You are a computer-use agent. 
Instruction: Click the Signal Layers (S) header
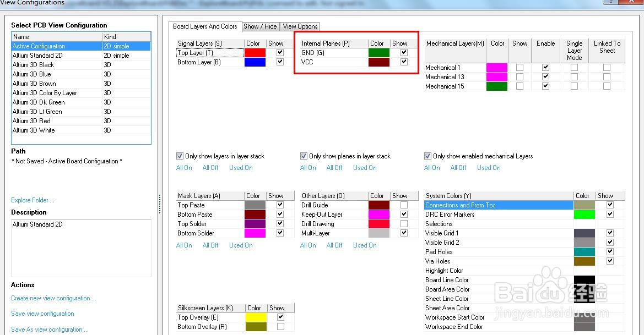(x=210, y=43)
